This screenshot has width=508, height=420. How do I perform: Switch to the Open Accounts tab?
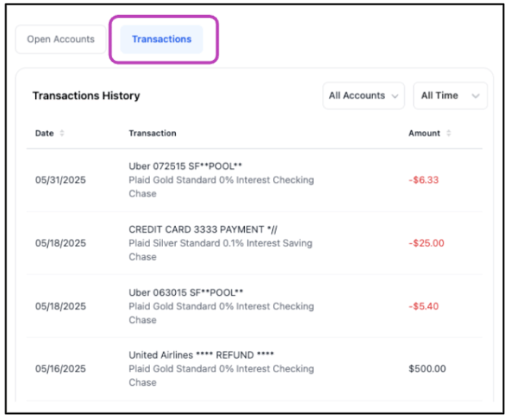tap(61, 39)
